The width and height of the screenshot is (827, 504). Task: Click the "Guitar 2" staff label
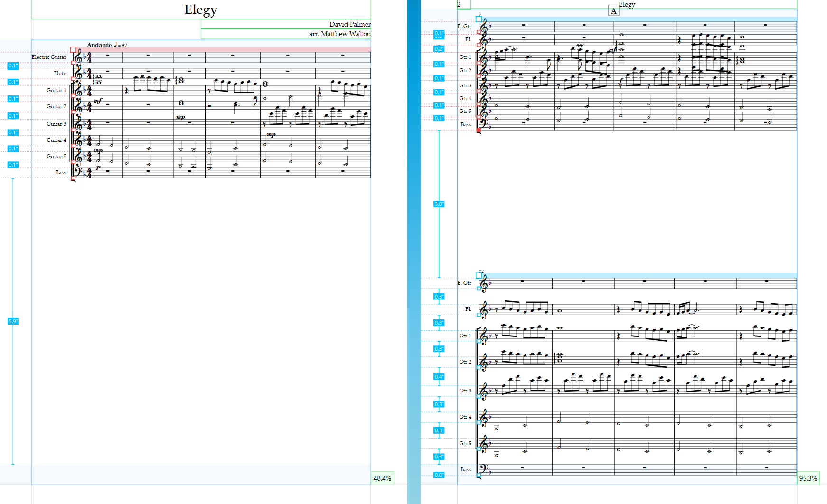tap(56, 106)
